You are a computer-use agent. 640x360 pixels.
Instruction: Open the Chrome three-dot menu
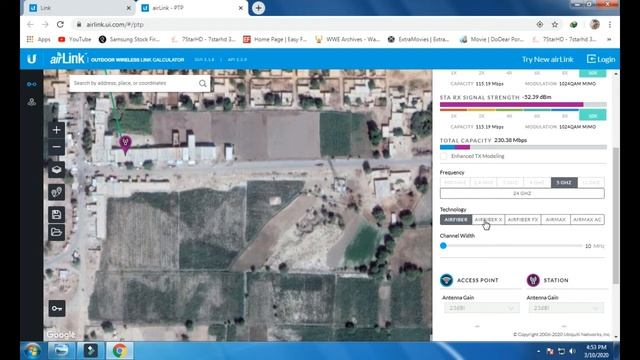[610, 24]
